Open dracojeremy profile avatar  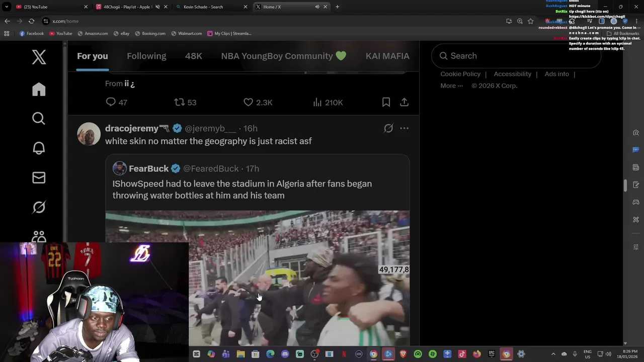click(x=89, y=134)
